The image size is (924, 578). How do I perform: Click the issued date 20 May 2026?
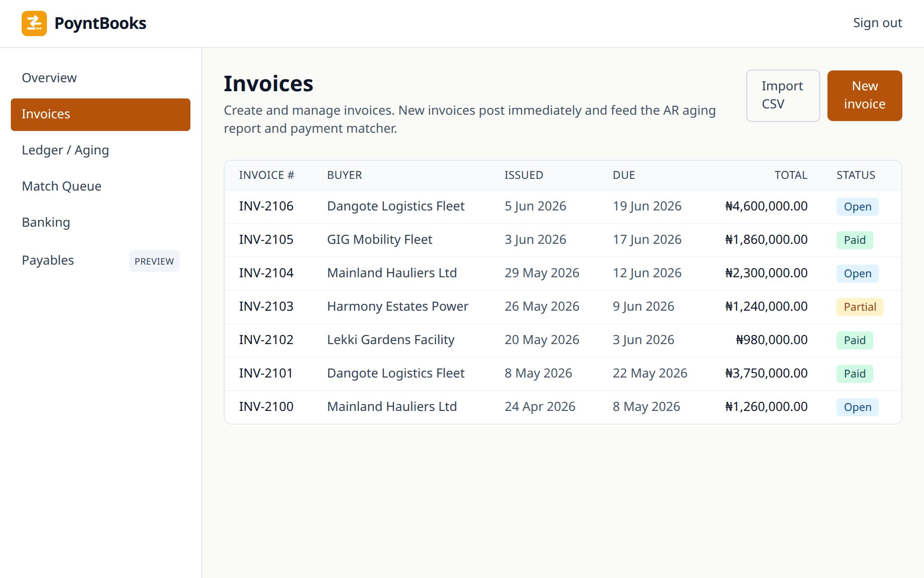tap(542, 340)
